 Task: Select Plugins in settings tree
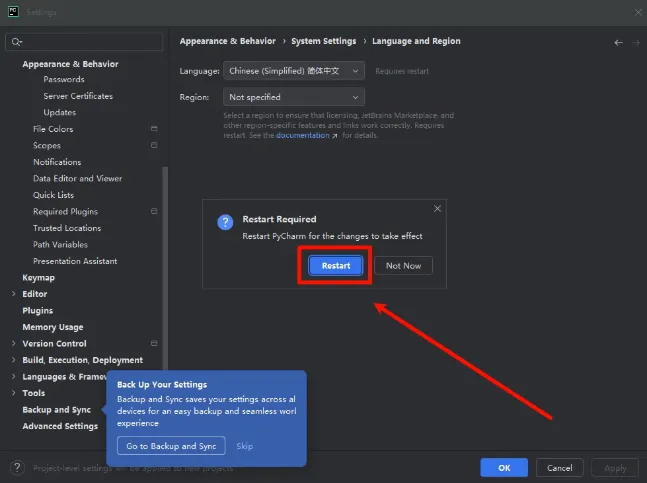pyautogui.click(x=38, y=311)
